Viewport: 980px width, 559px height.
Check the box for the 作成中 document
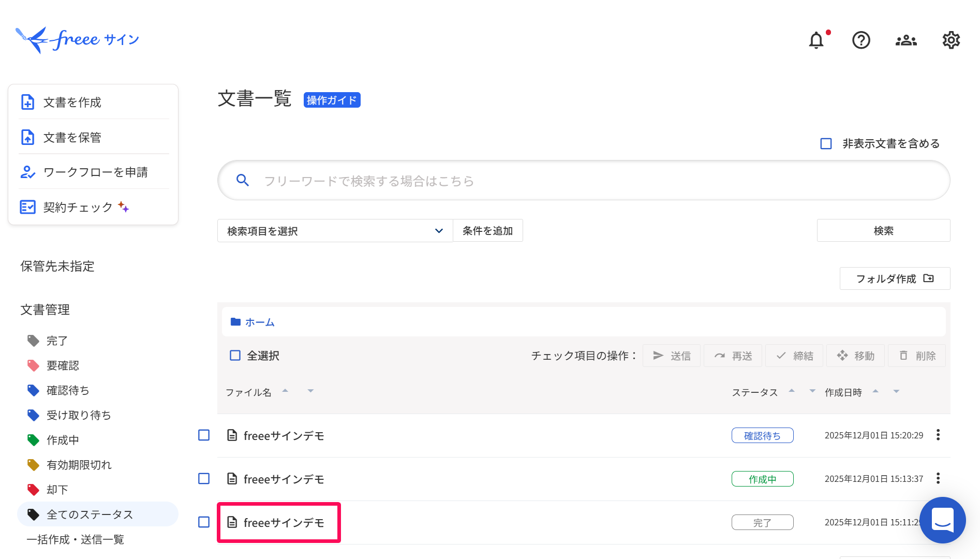point(204,479)
